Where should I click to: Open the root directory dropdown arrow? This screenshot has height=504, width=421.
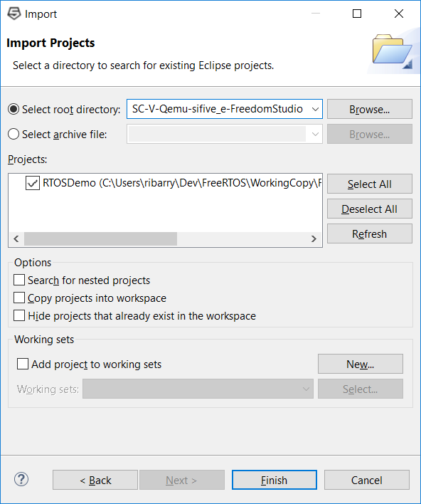[315, 110]
